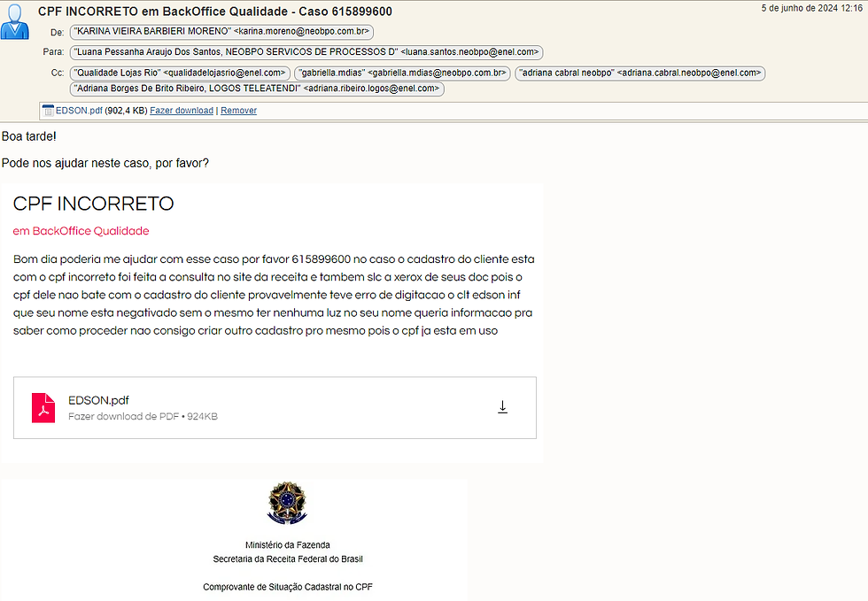The height and width of the screenshot is (601, 868).
Task: Click the 'De:' label
Action: [x=57, y=33]
